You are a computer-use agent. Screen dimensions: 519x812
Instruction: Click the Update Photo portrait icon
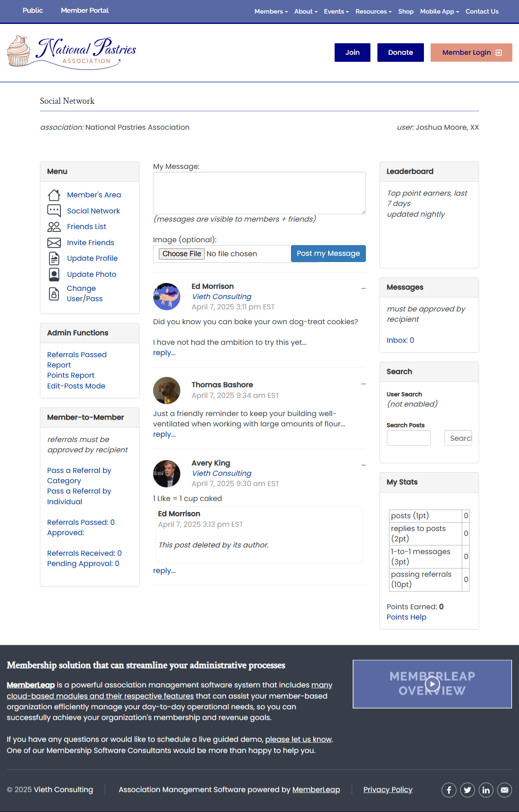[x=54, y=274]
